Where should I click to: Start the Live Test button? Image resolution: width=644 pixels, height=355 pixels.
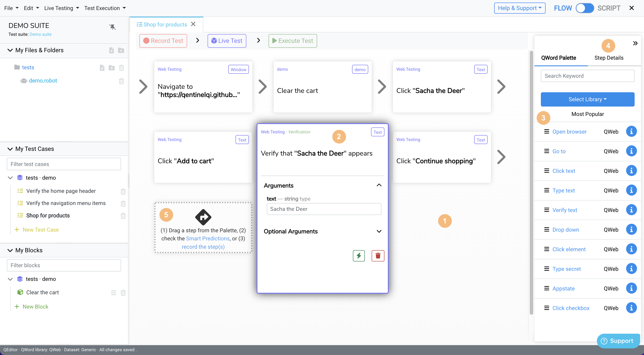pos(227,41)
